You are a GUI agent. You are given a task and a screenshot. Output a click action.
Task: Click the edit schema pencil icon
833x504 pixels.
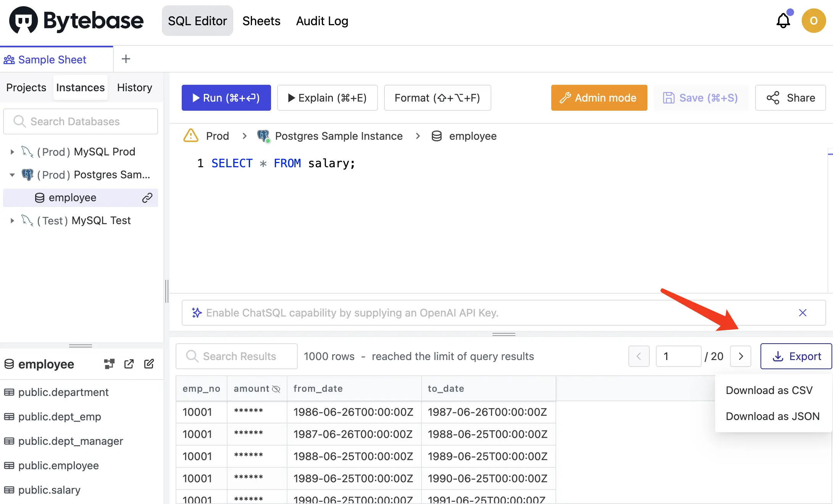click(x=149, y=364)
